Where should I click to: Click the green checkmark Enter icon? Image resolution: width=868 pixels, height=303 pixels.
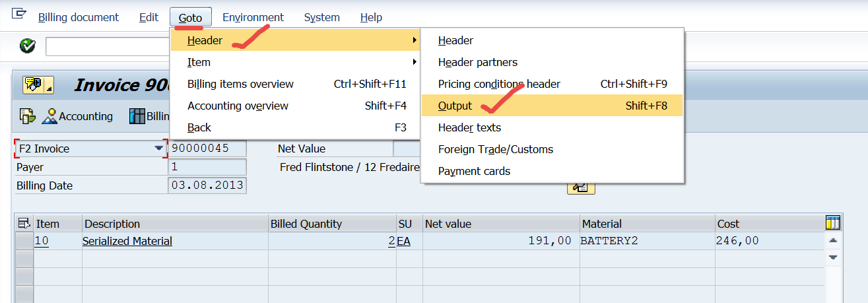[27, 46]
